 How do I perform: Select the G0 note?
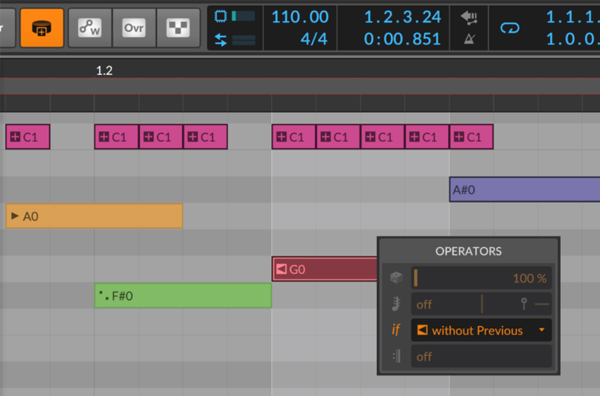(324, 269)
